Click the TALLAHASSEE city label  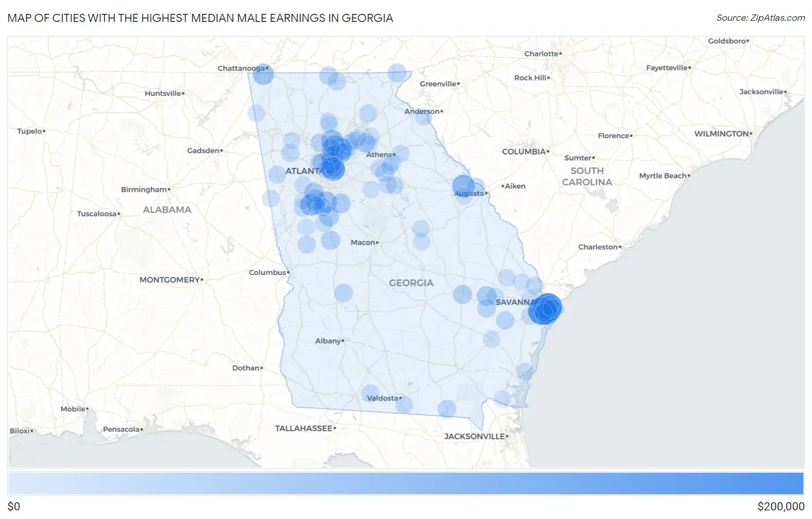pos(304,428)
